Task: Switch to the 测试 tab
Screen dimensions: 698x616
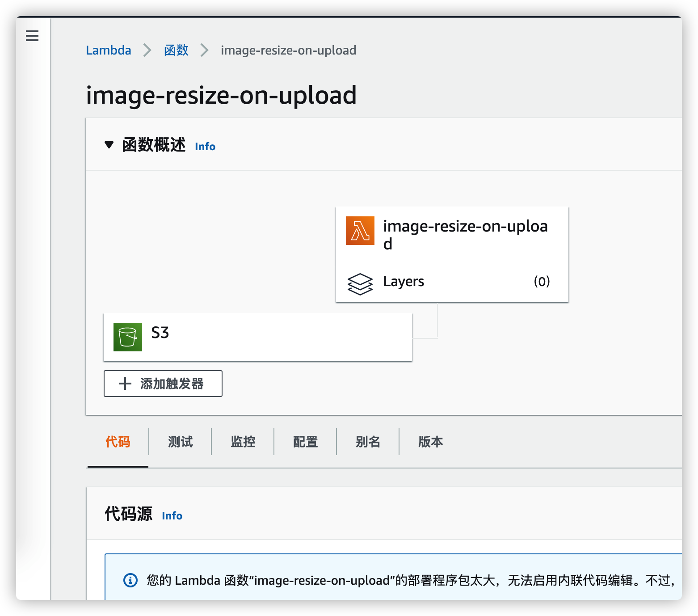Action: click(x=181, y=442)
